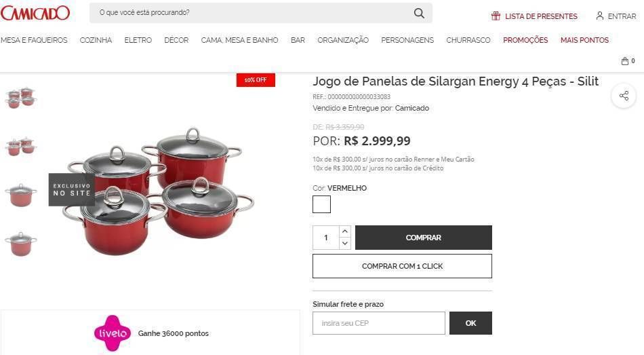This screenshot has height=355, width=644.
Task: Click the user icon next to Entrar
Action: coord(600,16)
